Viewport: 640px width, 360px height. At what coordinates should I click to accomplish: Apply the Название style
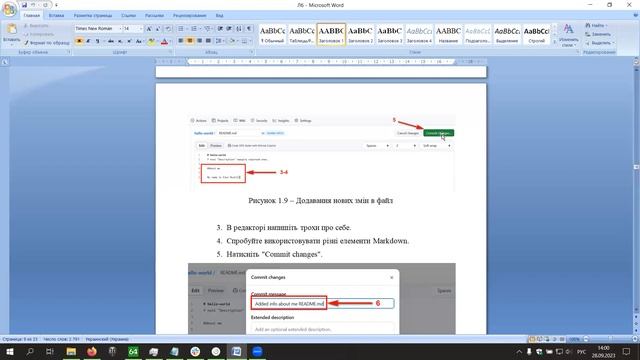coord(448,34)
